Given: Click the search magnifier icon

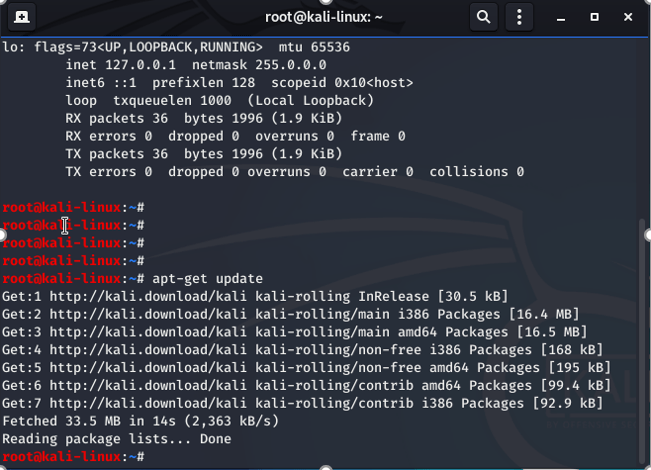Looking at the screenshot, I should pos(483,17).
